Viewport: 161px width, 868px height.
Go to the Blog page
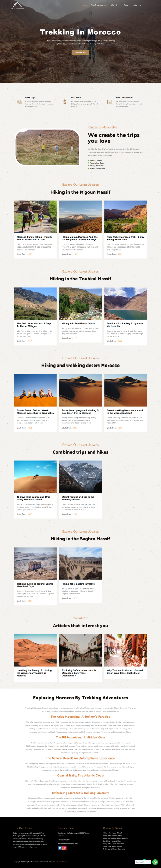(x=126, y=5)
